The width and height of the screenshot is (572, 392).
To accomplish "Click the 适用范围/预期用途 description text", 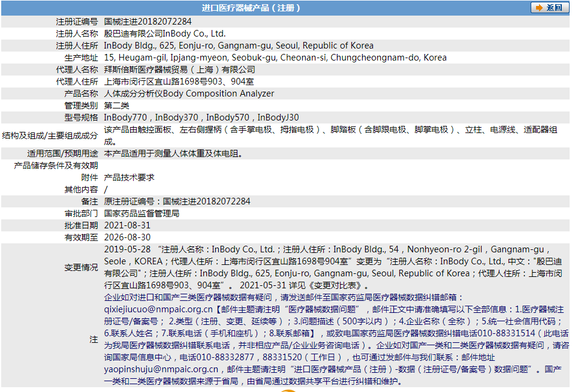I will (x=173, y=153).
